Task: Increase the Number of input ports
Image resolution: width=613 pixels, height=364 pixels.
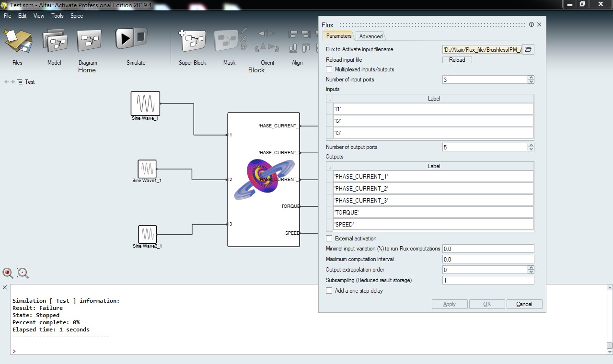Action: coord(531,78)
